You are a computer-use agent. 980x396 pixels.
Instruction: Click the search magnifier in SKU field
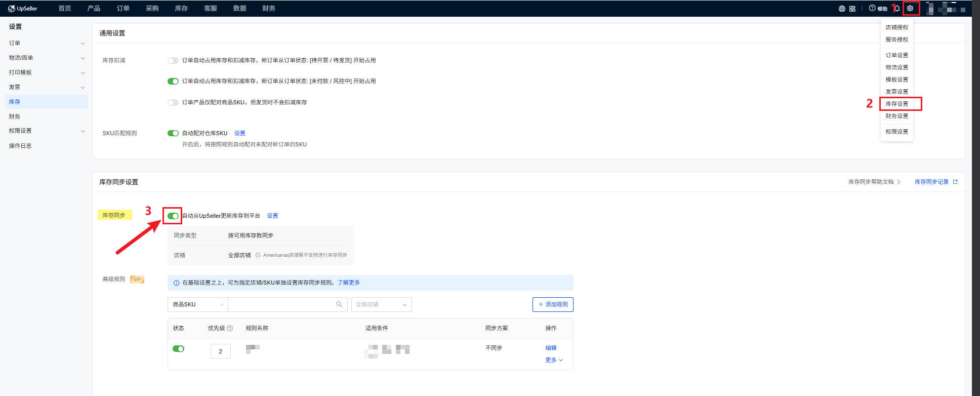339,304
